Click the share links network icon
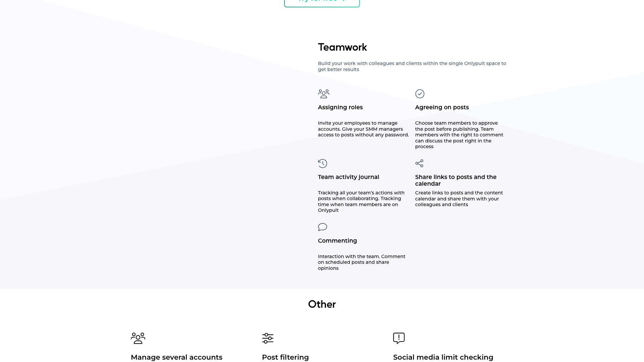 point(420,164)
